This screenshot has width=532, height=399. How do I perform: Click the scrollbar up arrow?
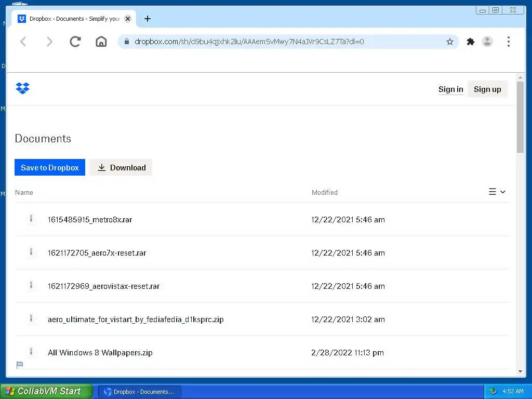click(x=520, y=78)
